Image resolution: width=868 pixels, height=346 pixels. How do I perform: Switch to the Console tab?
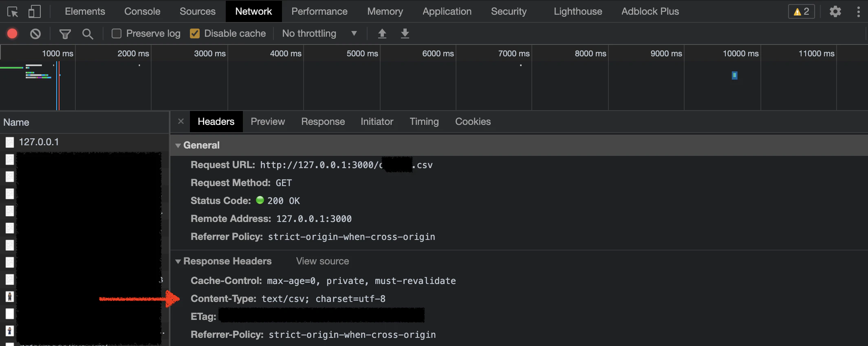tap(142, 11)
